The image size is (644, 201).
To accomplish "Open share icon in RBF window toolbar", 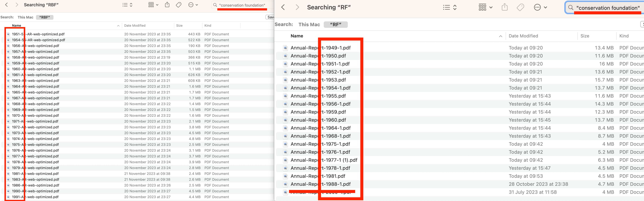I will point(167,5).
